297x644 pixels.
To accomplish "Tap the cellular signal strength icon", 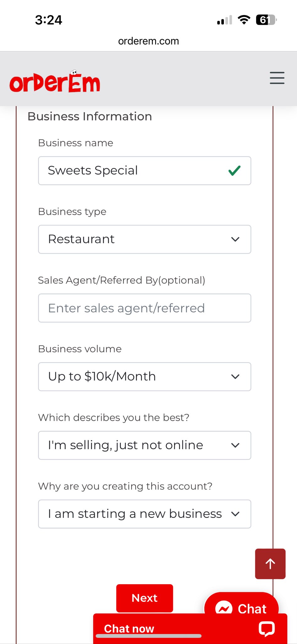I will tap(224, 20).
